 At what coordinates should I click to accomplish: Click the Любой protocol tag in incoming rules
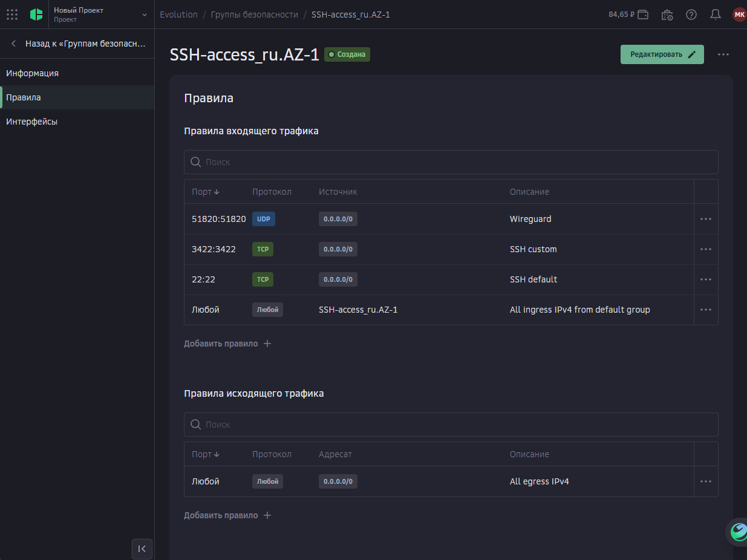click(267, 310)
